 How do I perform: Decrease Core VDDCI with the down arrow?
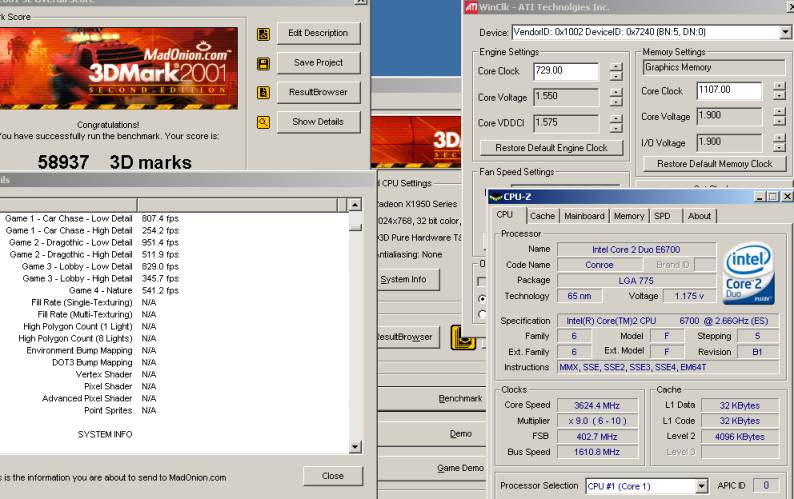(x=616, y=128)
